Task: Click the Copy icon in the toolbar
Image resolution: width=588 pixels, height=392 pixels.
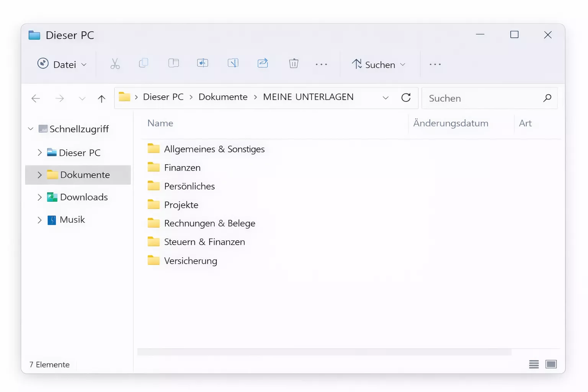Action: pyautogui.click(x=144, y=64)
